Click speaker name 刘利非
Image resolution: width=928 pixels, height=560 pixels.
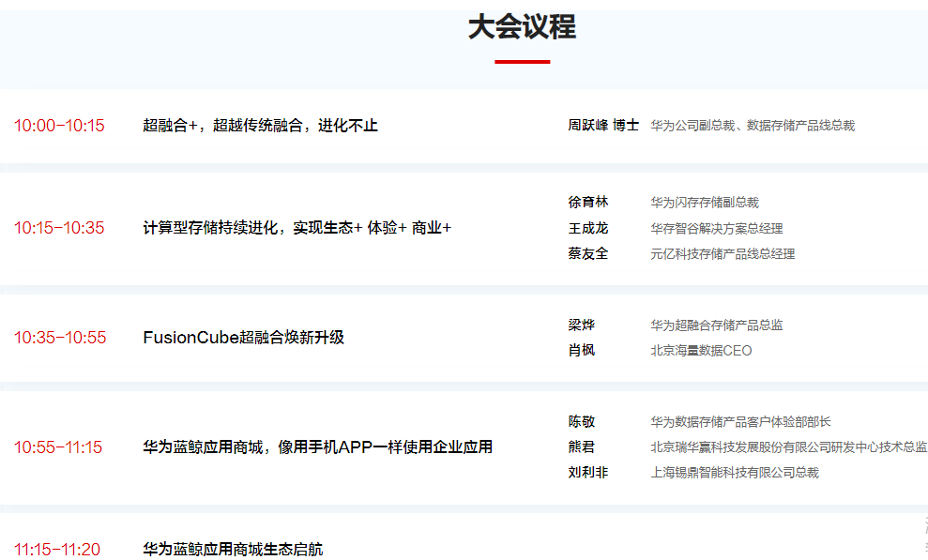pos(587,473)
